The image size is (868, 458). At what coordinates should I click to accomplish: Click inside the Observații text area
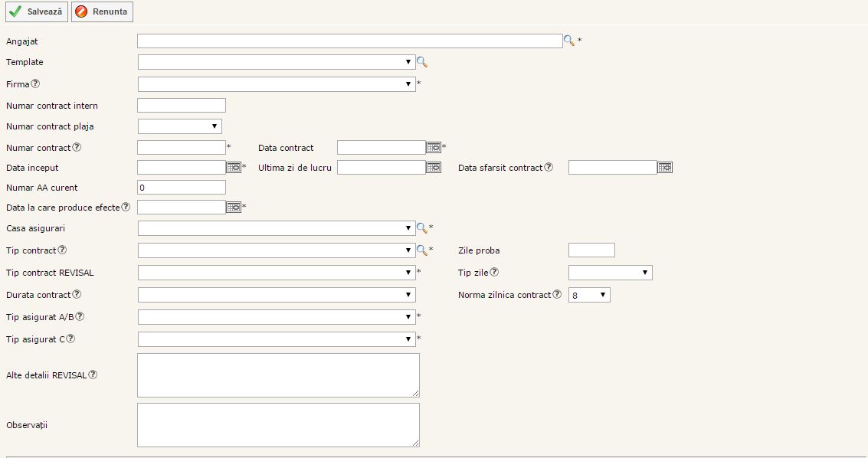pyautogui.click(x=278, y=425)
